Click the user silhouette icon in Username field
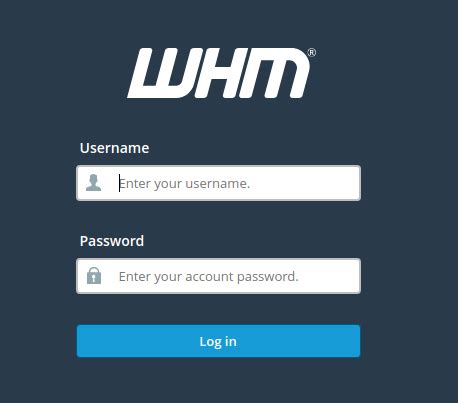The image size is (458, 403). pos(93,183)
